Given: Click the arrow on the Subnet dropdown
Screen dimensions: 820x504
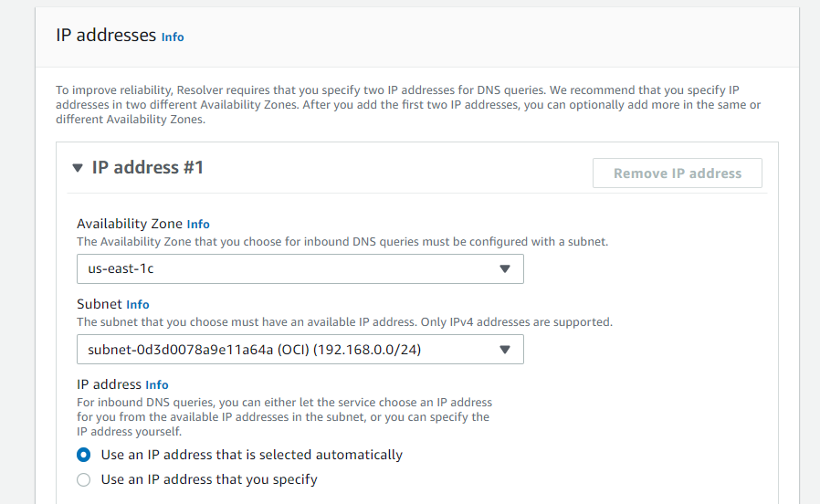Looking at the screenshot, I should tap(505, 350).
